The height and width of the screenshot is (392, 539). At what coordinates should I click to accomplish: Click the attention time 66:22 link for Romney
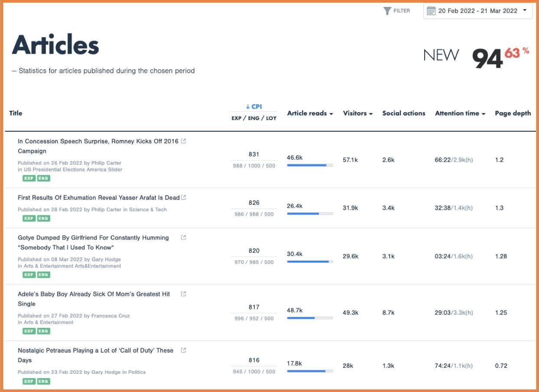pyautogui.click(x=442, y=160)
